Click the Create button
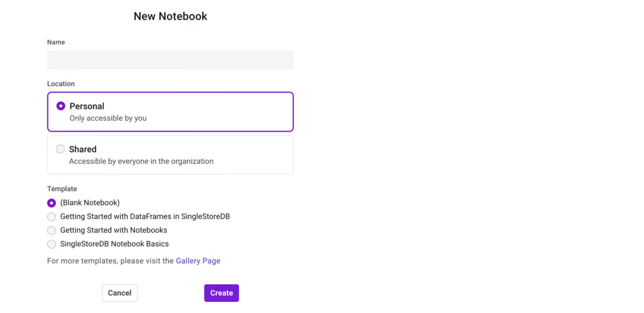 [x=221, y=293]
